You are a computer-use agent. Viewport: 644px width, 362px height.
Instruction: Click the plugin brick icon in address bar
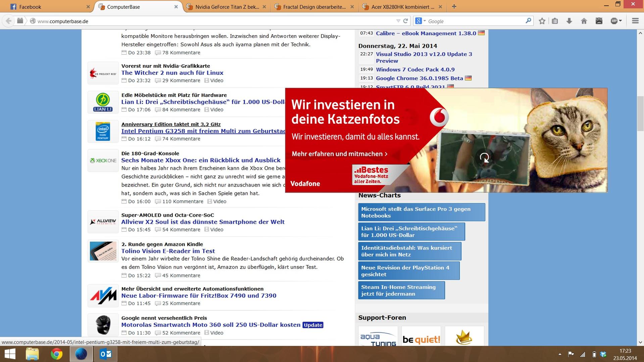tap(20, 21)
